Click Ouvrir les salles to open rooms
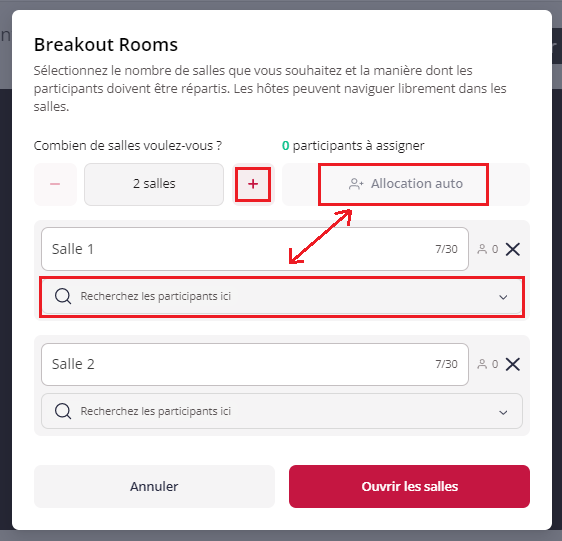562x541 pixels. point(409,487)
